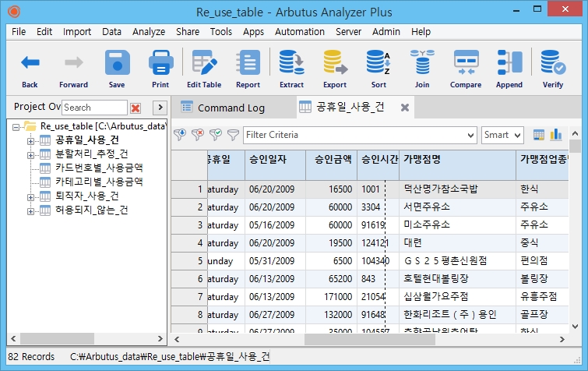Viewport: 588px width, 371px height.
Task: Click the Forward arrow toolbar icon
Action: click(x=73, y=62)
